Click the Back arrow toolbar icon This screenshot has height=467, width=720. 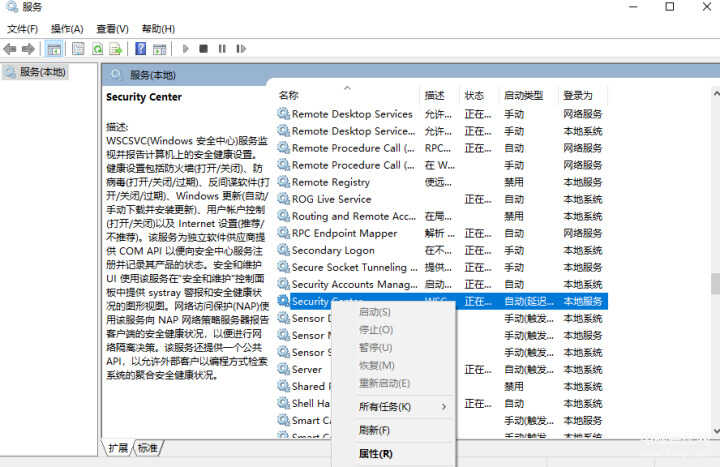10,48
